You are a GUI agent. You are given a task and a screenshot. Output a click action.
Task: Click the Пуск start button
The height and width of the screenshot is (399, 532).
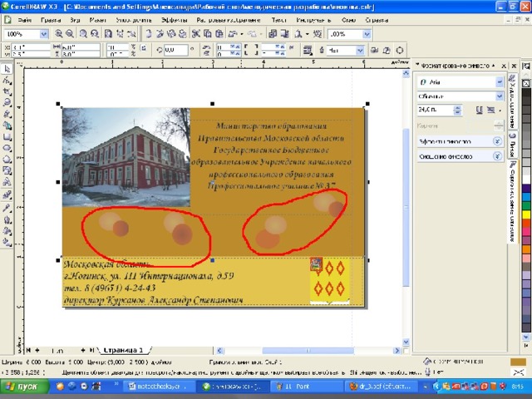pyautogui.click(x=22, y=387)
